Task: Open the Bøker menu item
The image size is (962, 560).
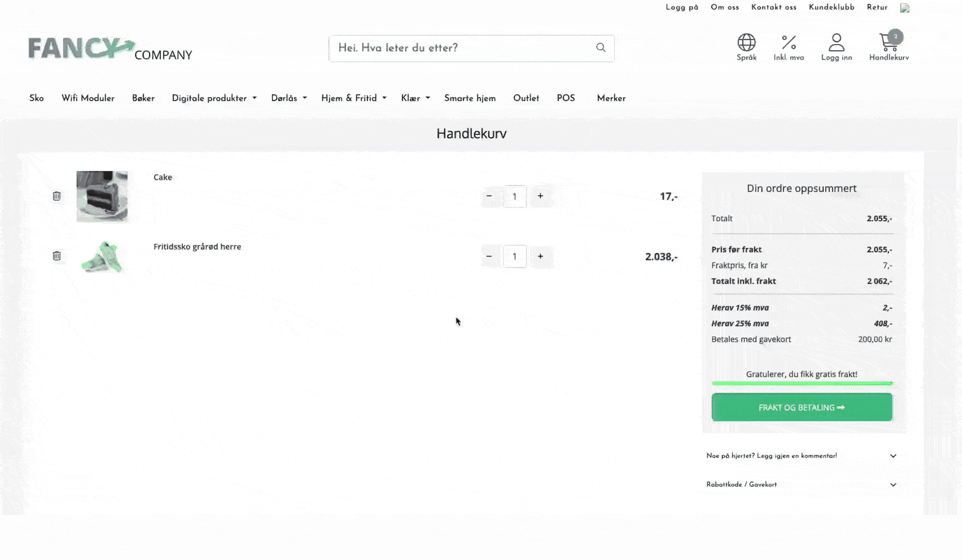Action: pyautogui.click(x=143, y=98)
